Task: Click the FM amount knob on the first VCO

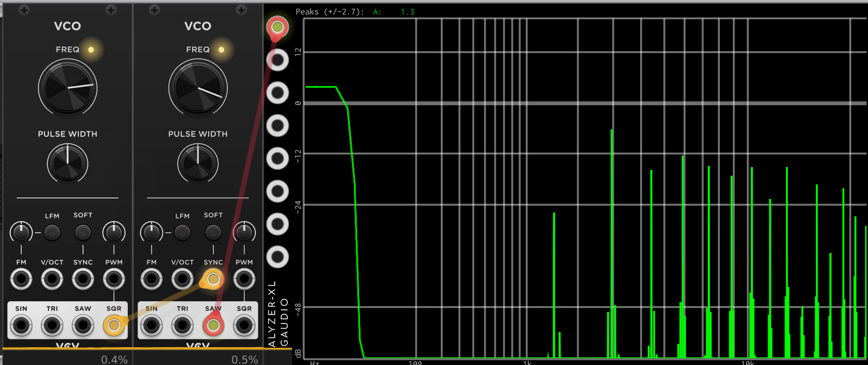Action: click(x=21, y=232)
